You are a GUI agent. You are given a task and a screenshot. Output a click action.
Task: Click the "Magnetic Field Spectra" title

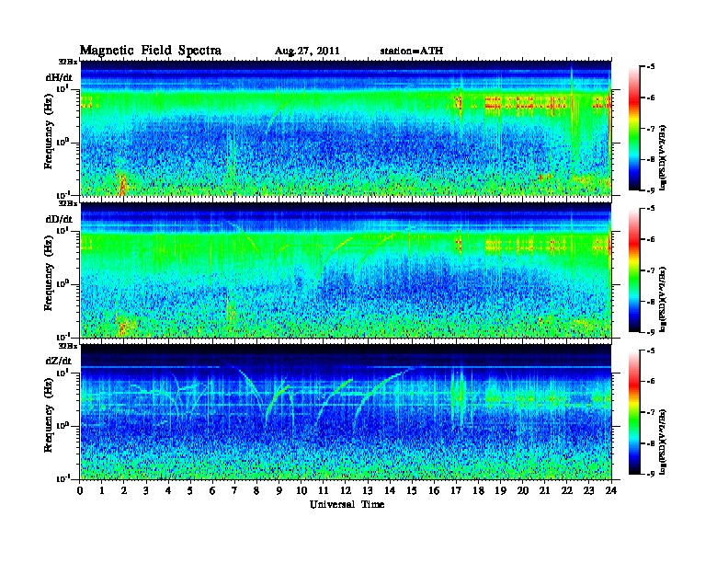pos(151,51)
